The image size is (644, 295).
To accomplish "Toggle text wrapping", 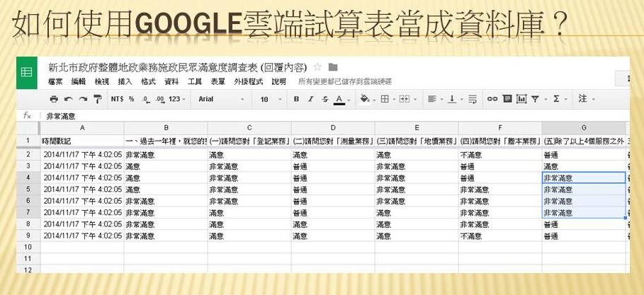I will (473, 99).
